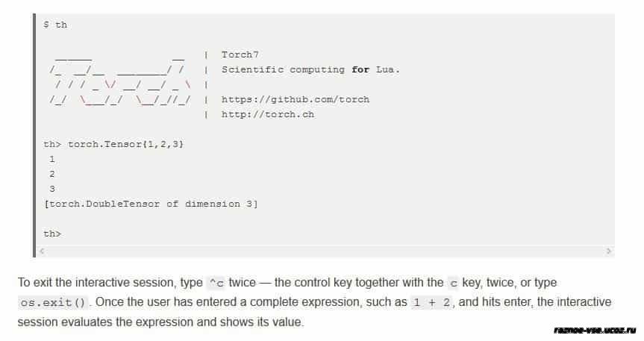Click the inline code '^c'
644x341 pixels.
click(216, 283)
